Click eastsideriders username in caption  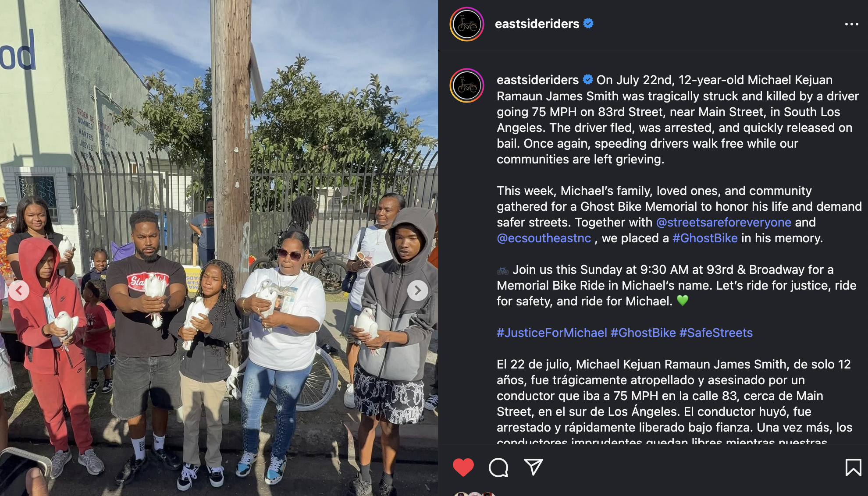pyautogui.click(x=537, y=80)
